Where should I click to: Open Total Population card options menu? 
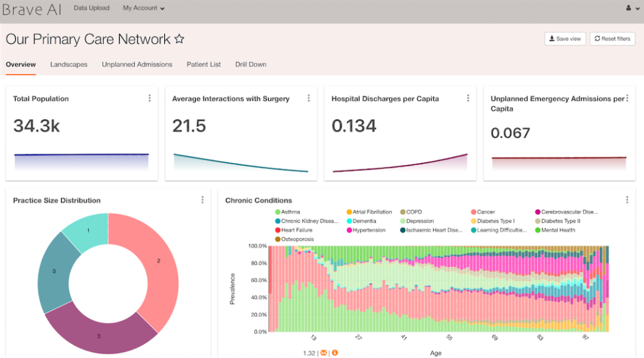pos(149,99)
